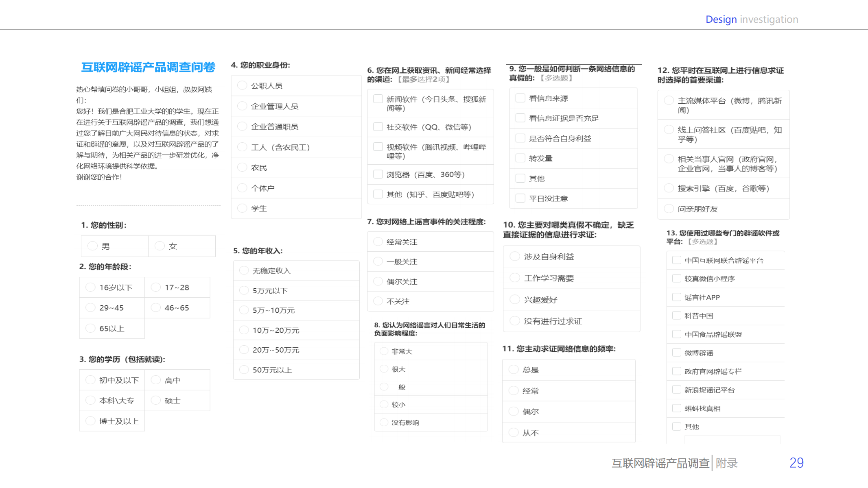This screenshot has width=868, height=488.
Task: Check 新闻软件（今日头条、搜狐新闻等）option
Action: pos(378,98)
